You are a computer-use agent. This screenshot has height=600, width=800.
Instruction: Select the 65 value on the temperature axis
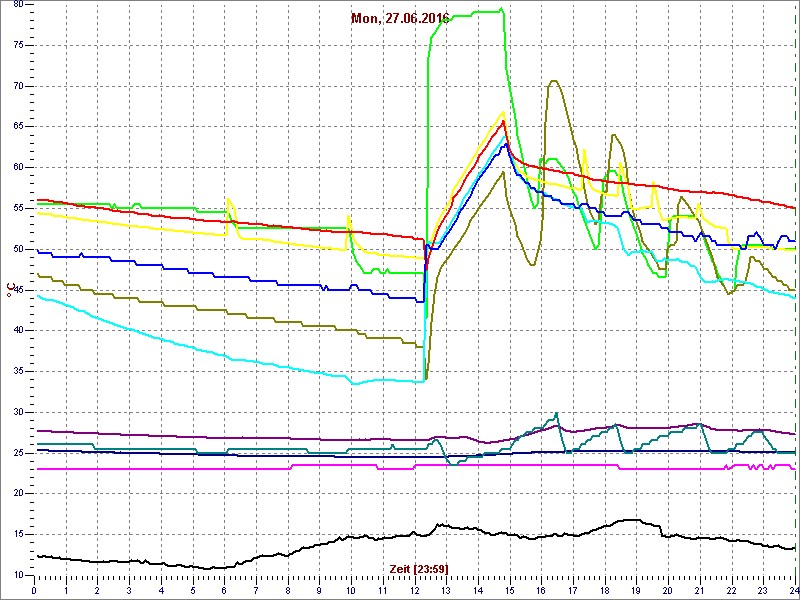point(17,127)
